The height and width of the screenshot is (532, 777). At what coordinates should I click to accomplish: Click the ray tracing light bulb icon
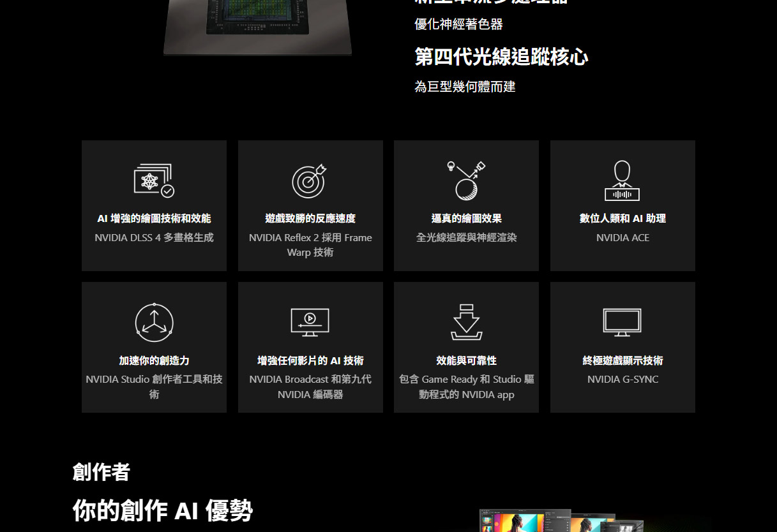(x=466, y=181)
